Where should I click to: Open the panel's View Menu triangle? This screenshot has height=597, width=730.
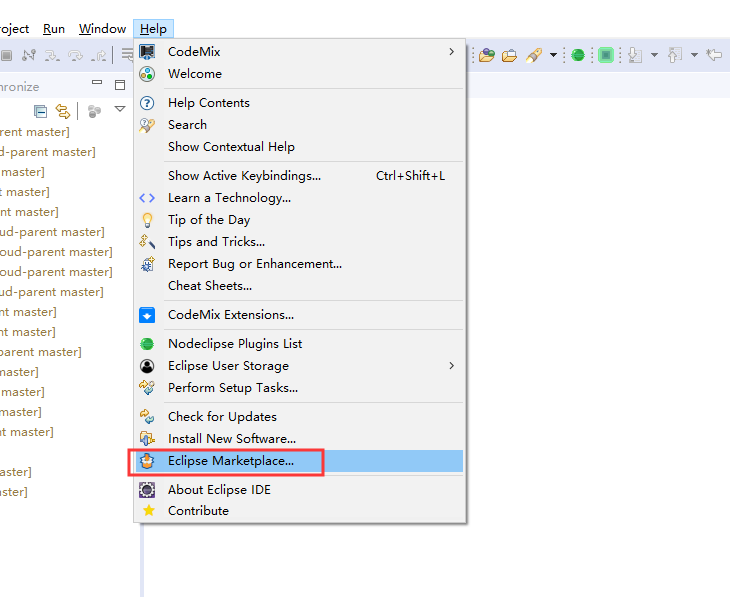click(120, 109)
